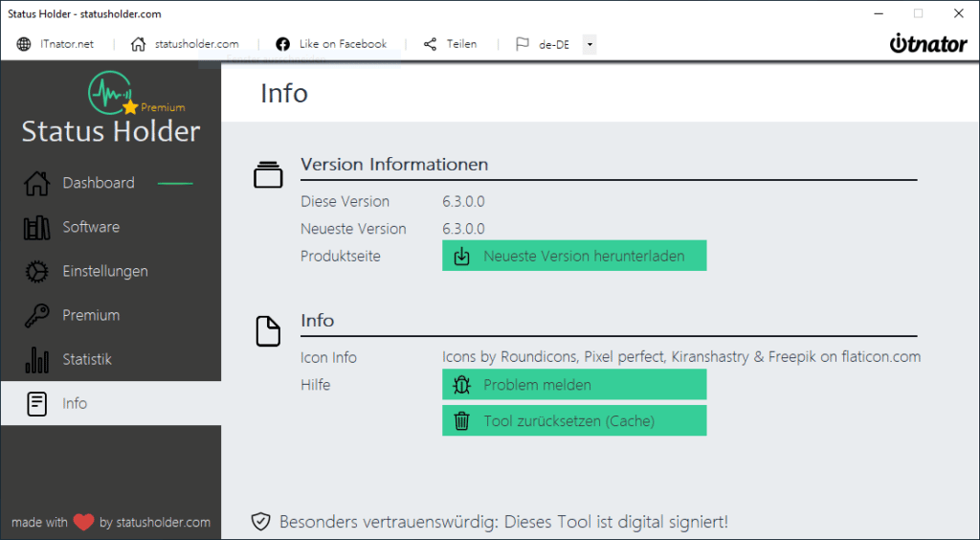Click the Statistik bar chart icon
Image resolution: width=980 pixels, height=540 pixels.
pyautogui.click(x=37, y=360)
